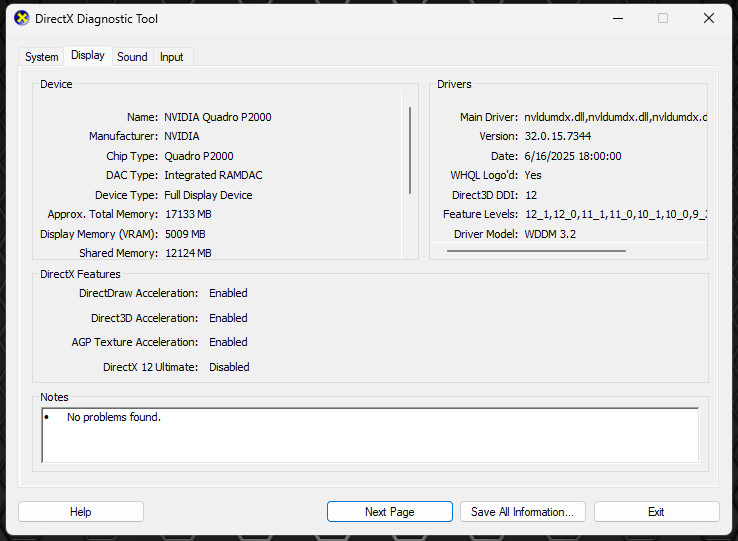This screenshot has height=541, width=738.
Task: Click Save All Information button
Action: pyautogui.click(x=522, y=512)
